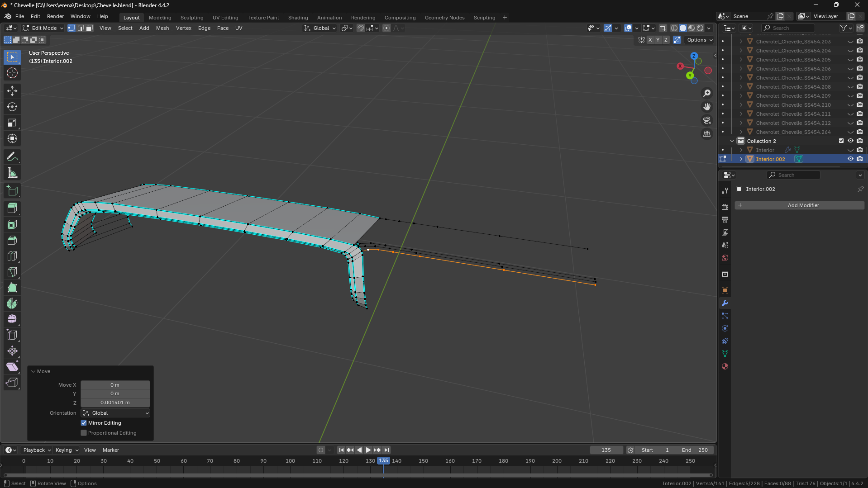Activate the Rotate tool

pos(12,107)
